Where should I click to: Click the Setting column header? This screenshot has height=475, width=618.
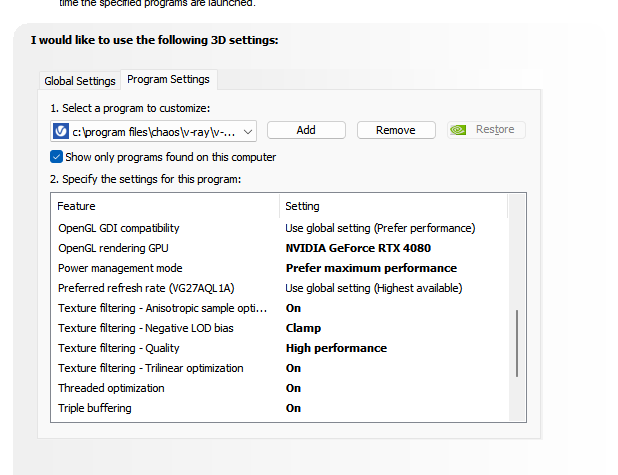303,206
